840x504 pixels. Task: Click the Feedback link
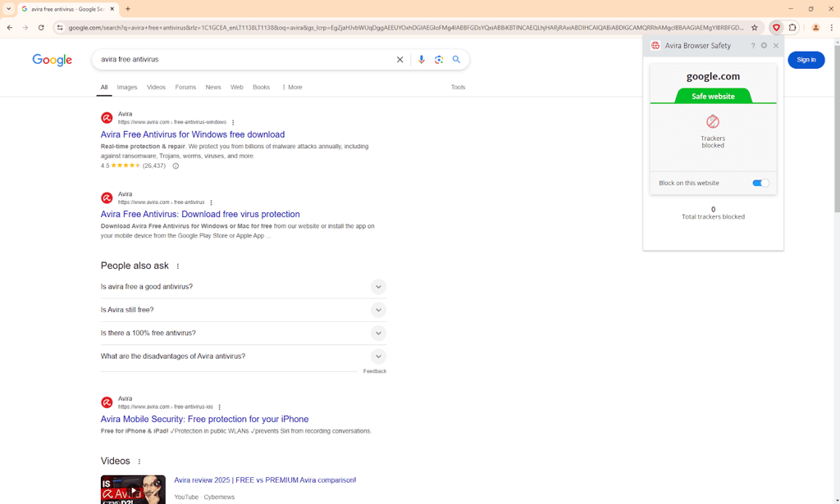click(374, 371)
